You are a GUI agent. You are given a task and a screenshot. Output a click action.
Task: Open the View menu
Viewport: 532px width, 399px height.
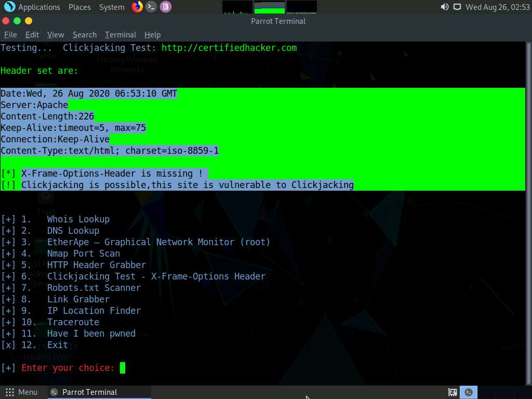click(x=56, y=35)
